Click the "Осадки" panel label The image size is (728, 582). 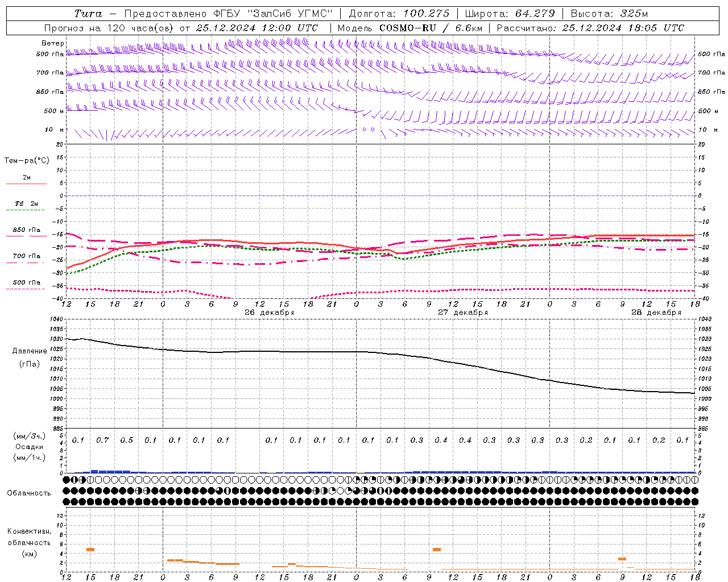click(29, 447)
